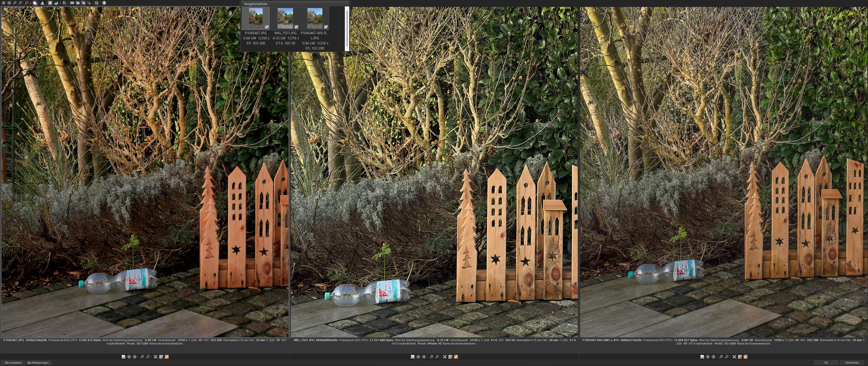This screenshot has width=868, height=366.
Task: Click the Vergleichsliste panel title
Action: 255,4
